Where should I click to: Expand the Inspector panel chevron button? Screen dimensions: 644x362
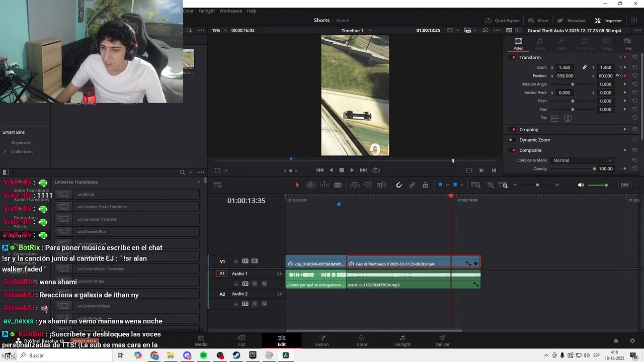[634, 21]
